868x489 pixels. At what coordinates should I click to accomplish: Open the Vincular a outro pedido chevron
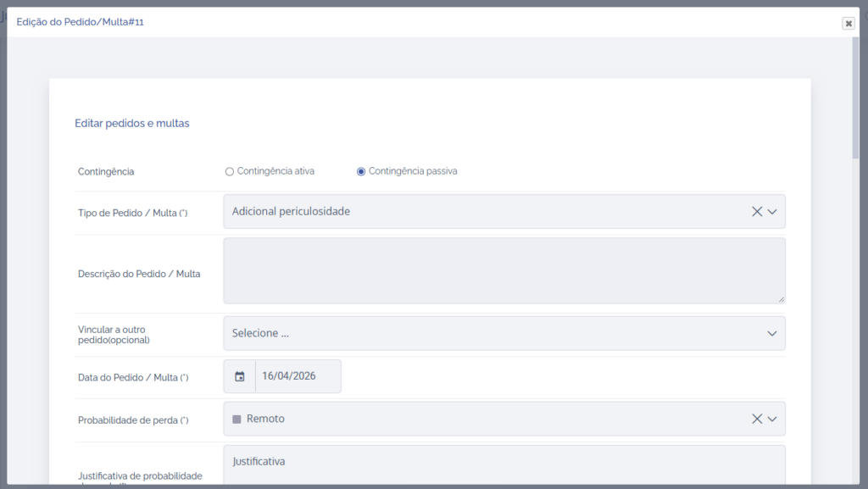772,334
